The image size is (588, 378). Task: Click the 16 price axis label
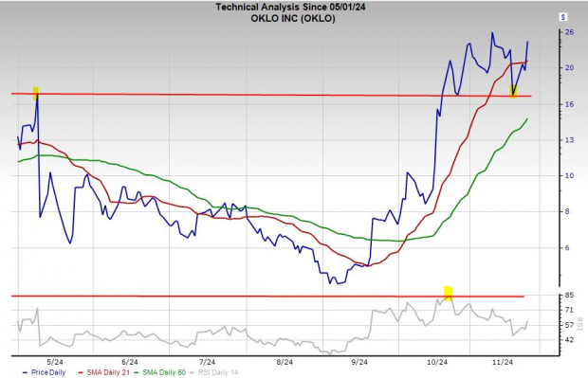pos(570,104)
